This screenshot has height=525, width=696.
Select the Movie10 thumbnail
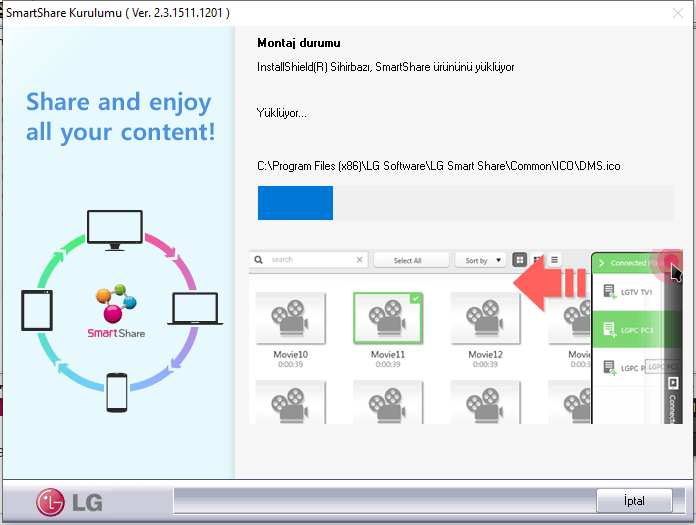(x=290, y=318)
